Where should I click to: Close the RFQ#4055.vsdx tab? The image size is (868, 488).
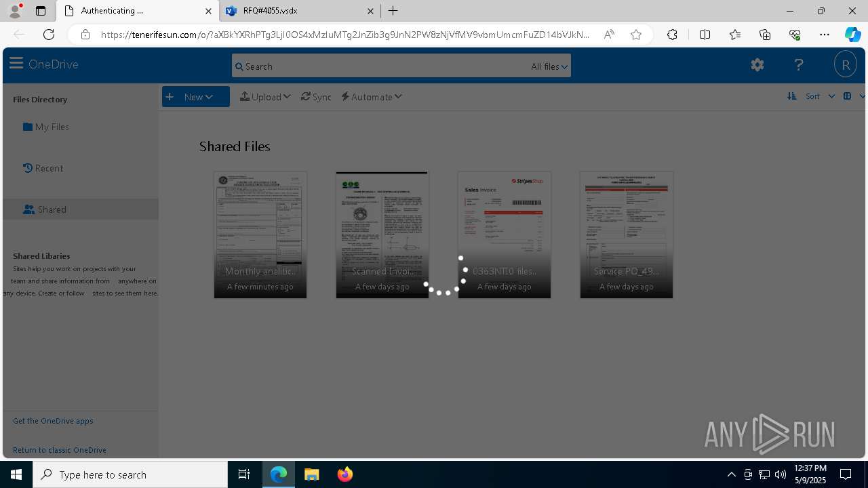pos(370,11)
